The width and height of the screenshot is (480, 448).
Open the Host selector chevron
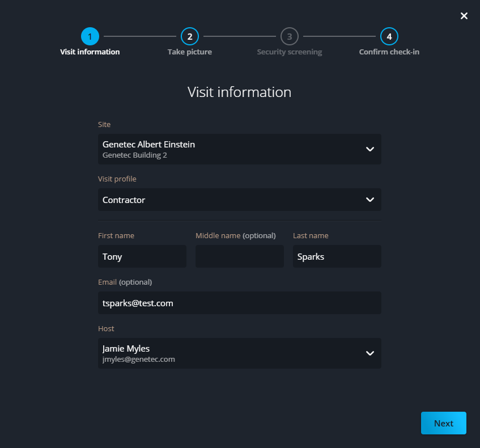pos(369,353)
